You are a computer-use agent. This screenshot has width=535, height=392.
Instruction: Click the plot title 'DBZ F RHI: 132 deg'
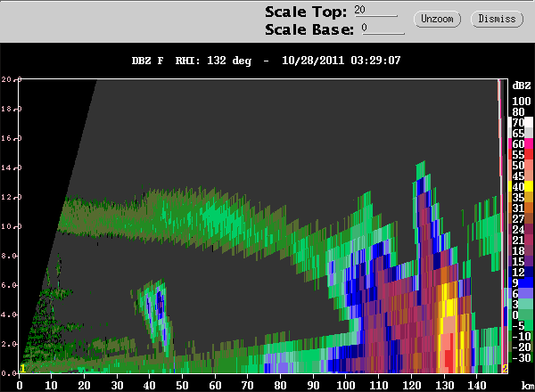(192, 61)
